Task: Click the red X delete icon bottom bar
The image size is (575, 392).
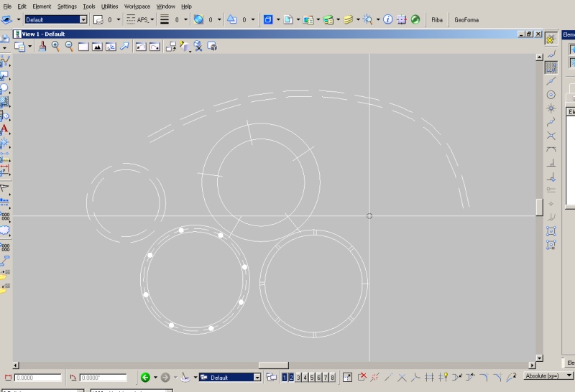Action: click(362, 377)
